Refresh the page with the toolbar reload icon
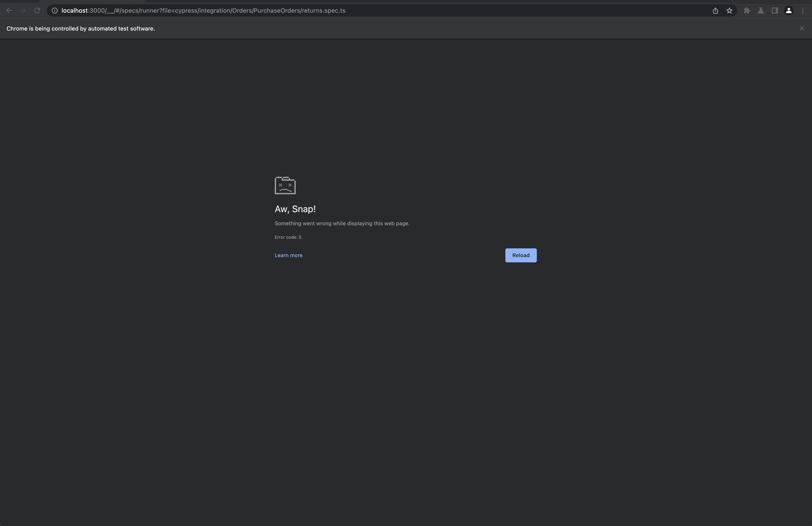Screen dimensions: 812x526 [37, 10]
